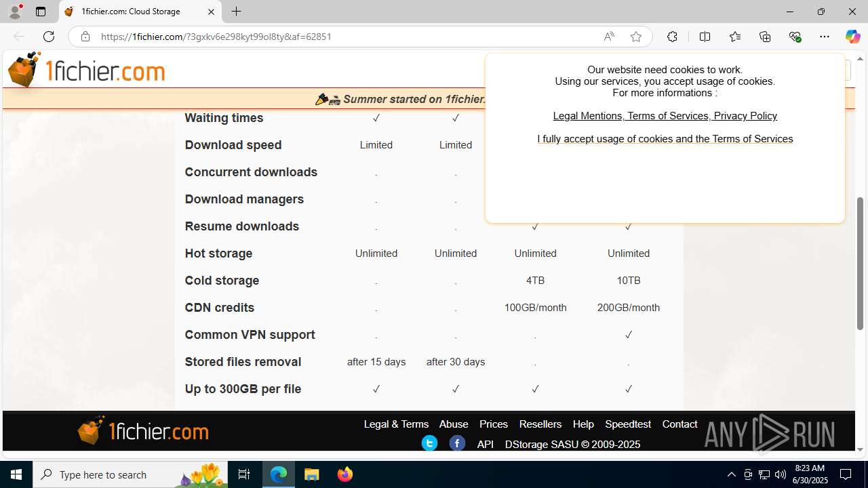Open network status in tray

click(764, 474)
